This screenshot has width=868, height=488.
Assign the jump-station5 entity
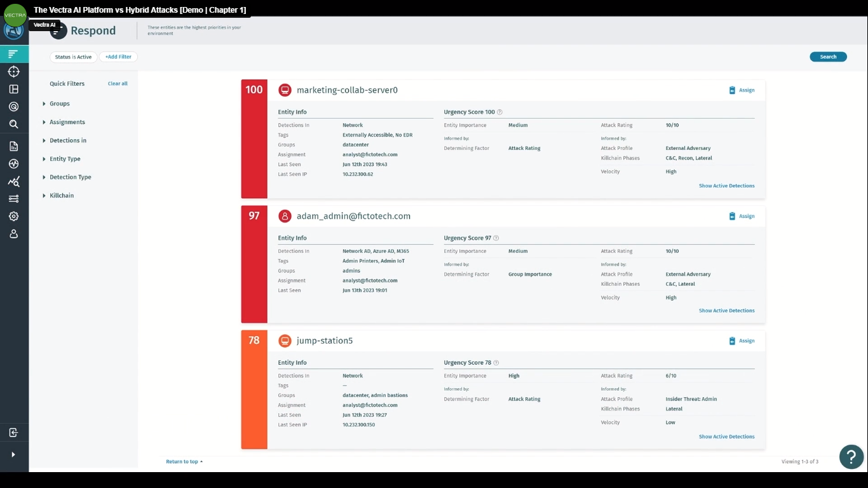742,341
